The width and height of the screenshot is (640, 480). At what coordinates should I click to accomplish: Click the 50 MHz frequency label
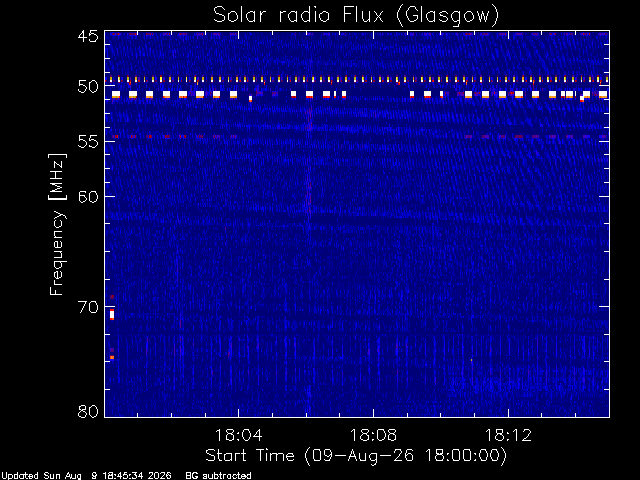click(88, 87)
